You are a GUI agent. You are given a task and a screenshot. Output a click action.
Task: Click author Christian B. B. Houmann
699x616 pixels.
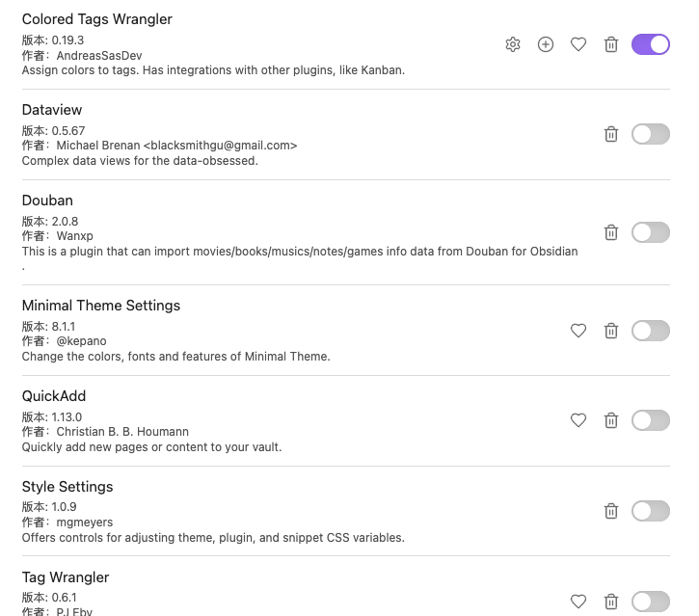[x=122, y=432]
